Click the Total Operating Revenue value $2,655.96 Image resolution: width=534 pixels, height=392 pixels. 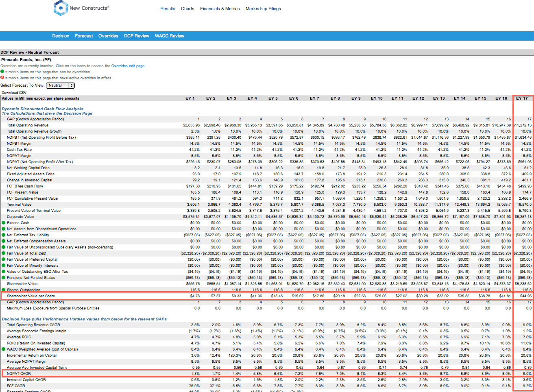[191, 125]
